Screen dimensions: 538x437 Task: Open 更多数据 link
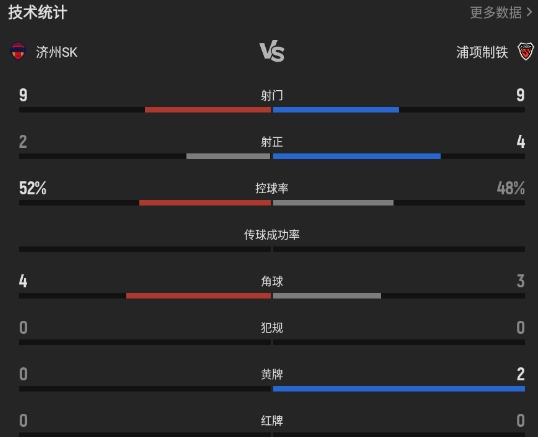[496, 13]
